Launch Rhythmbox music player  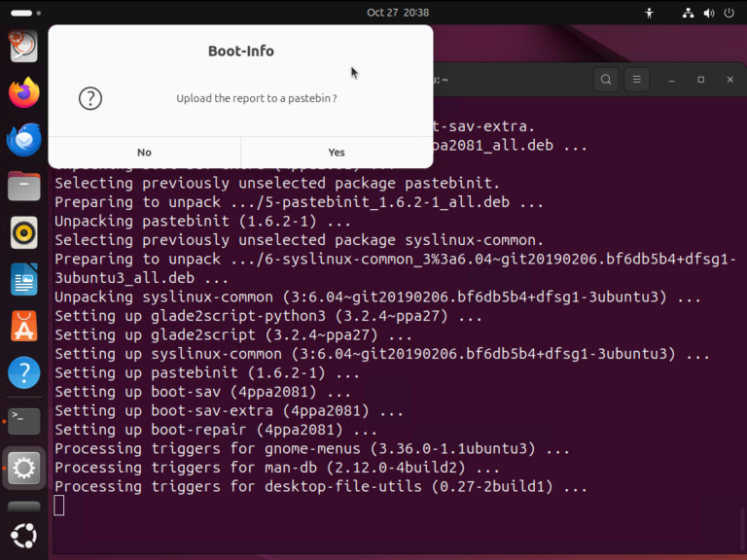click(x=24, y=233)
